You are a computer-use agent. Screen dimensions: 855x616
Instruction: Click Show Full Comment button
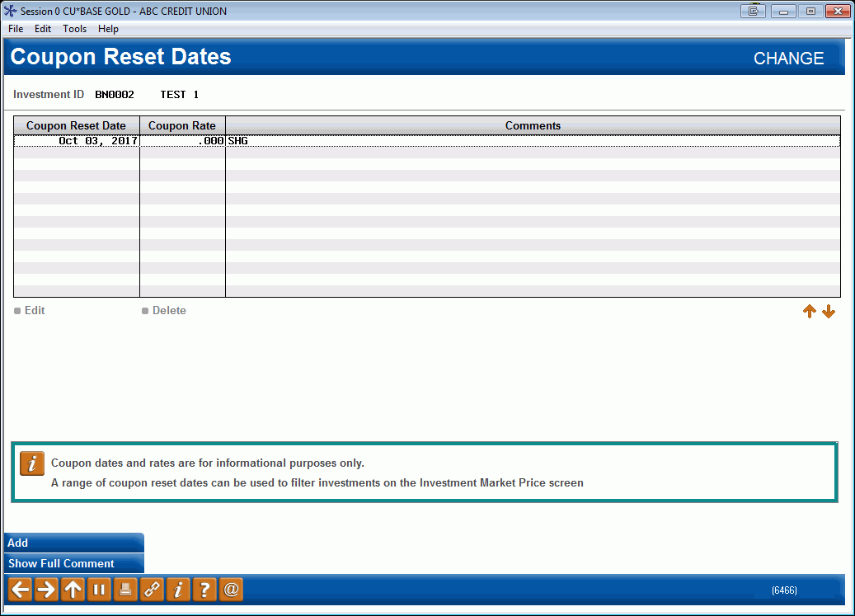[x=74, y=564]
